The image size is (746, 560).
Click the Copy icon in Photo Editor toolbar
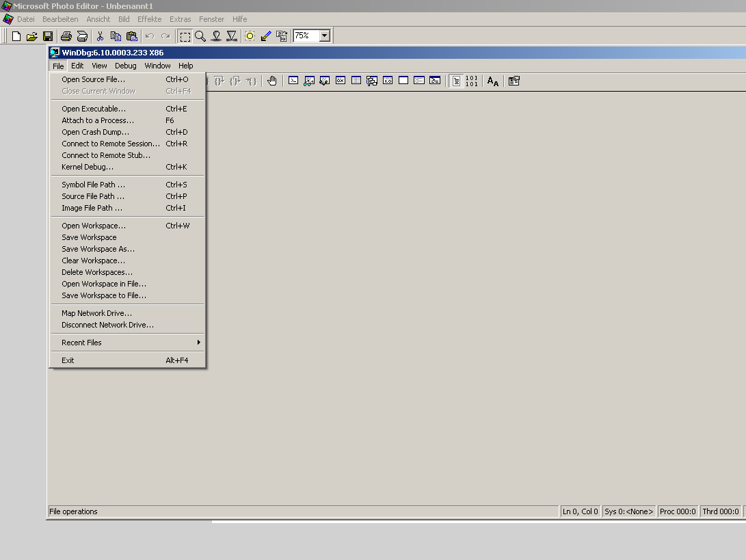coord(116,36)
